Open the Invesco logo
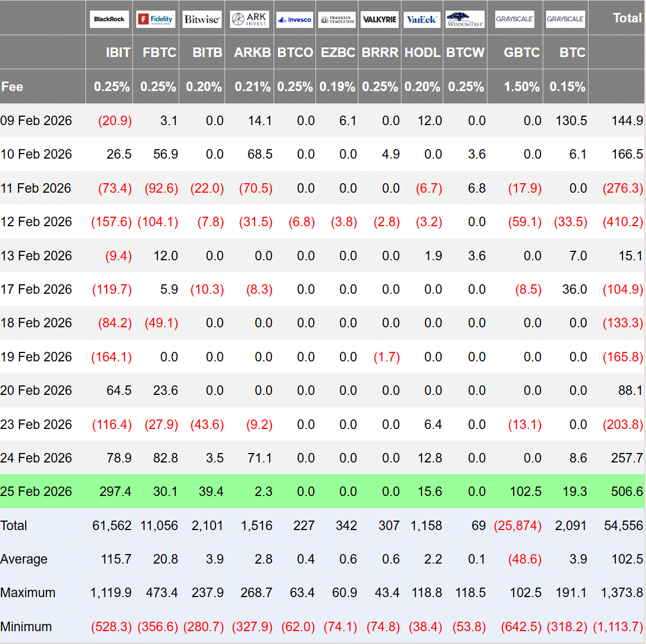The image size is (646, 644). tap(295, 20)
